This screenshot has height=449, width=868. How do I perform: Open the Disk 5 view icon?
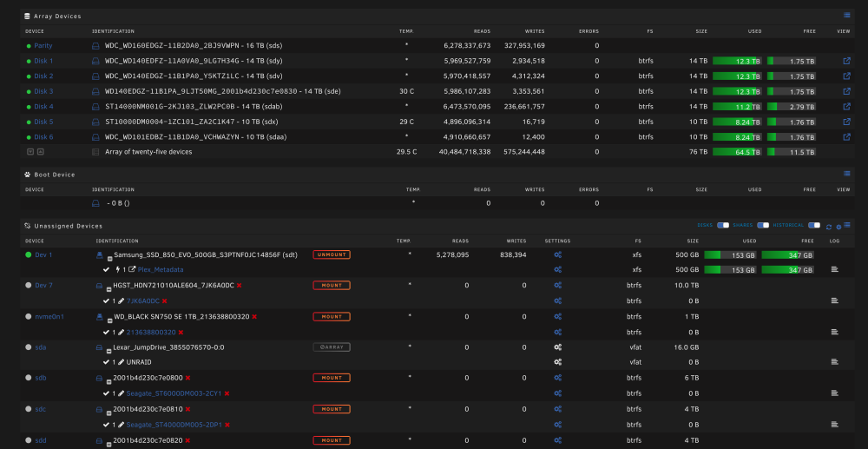coord(846,122)
